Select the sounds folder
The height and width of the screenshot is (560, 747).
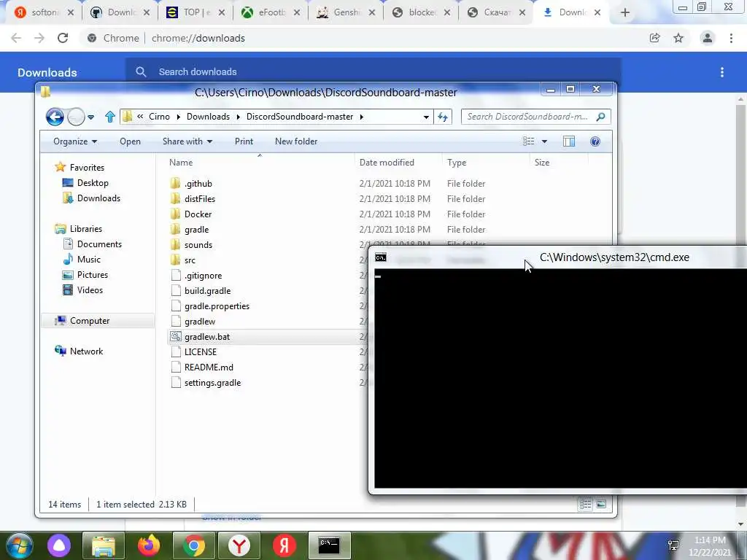[x=198, y=245]
